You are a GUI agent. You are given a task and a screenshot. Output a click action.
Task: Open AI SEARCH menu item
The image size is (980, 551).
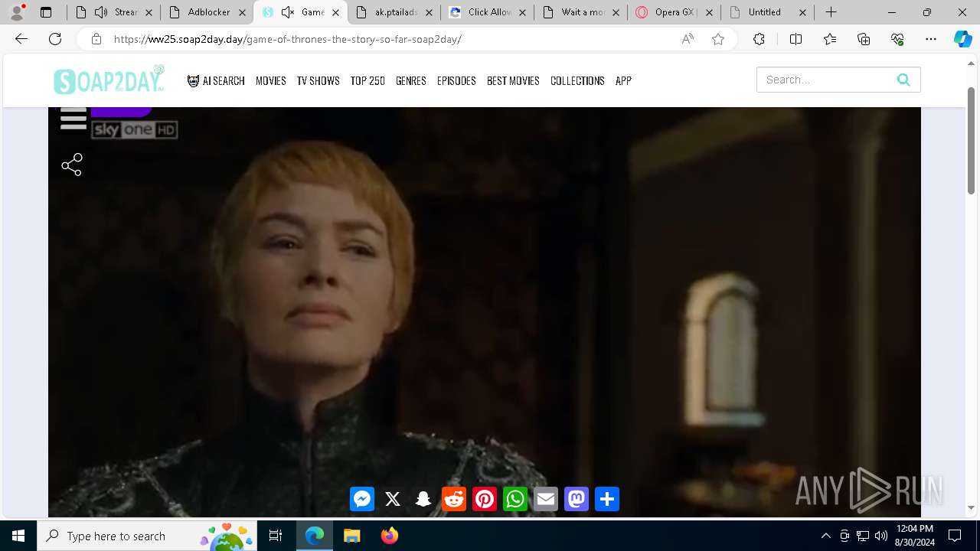point(216,80)
